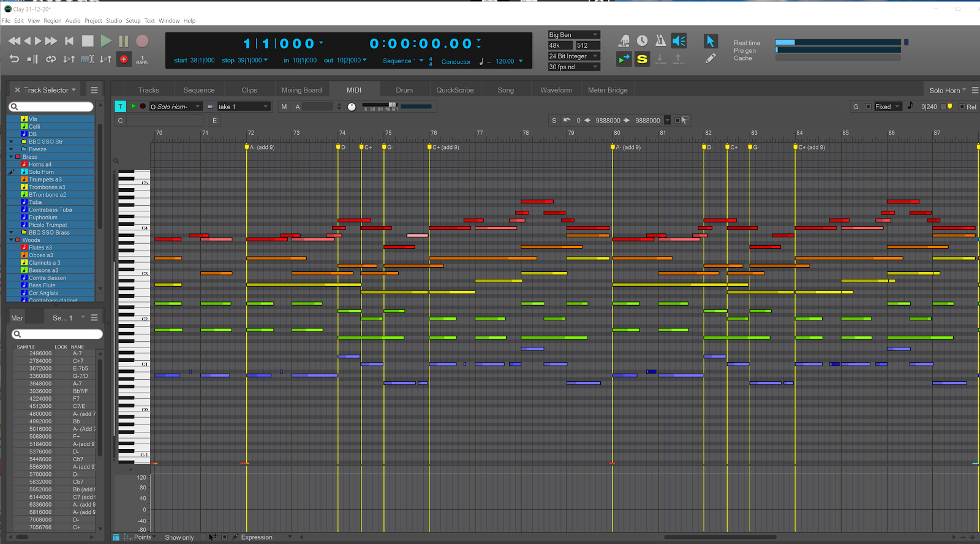This screenshot has width=980, height=544.
Task: Toggle the Rel relative grid checkbox
Action: 962,107
